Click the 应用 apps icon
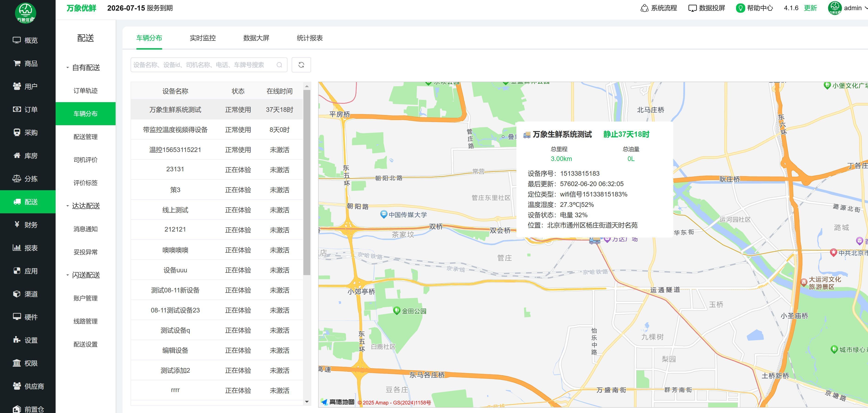This screenshot has width=868, height=413. click(17, 271)
